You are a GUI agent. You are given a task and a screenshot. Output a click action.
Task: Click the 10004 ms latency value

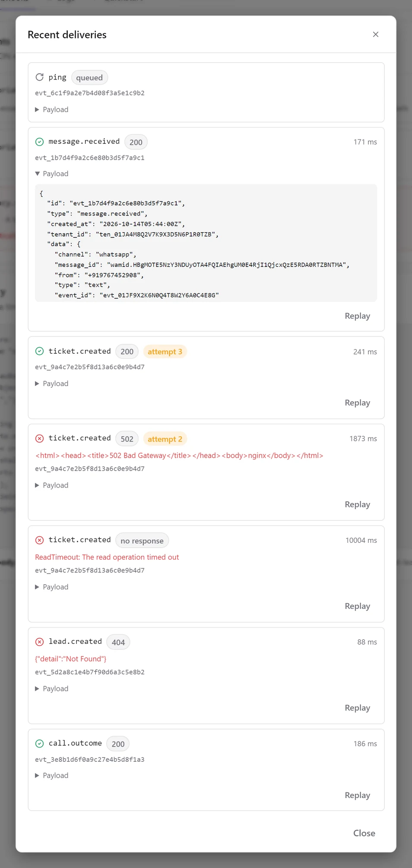pos(361,541)
